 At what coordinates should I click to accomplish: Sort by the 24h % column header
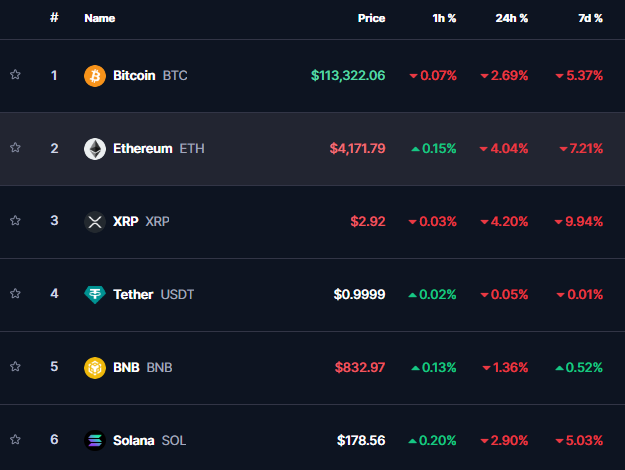tap(511, 18)
